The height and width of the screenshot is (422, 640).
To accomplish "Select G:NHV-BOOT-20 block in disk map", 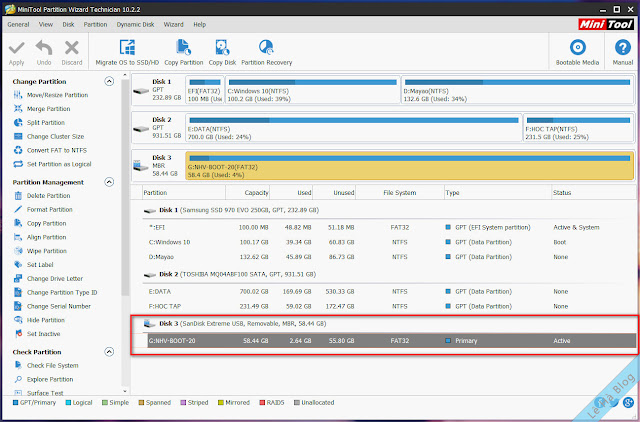I will coord(409,166).
